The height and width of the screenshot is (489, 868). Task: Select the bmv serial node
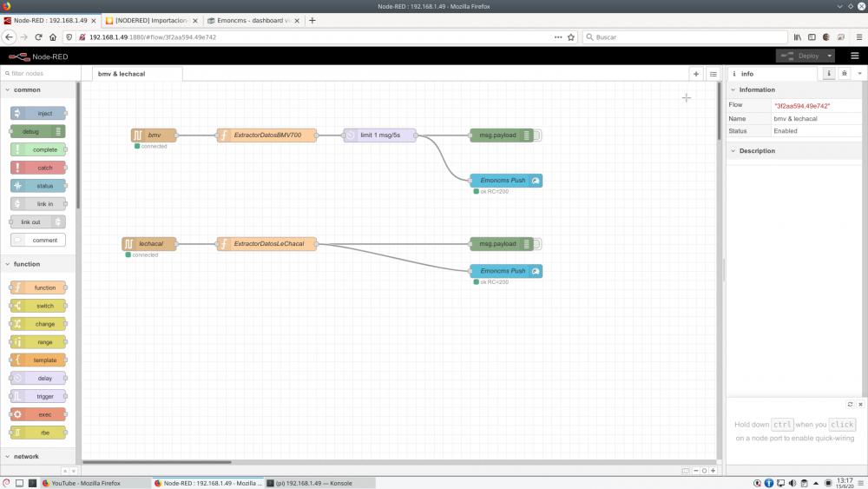(x=154, y=135)
